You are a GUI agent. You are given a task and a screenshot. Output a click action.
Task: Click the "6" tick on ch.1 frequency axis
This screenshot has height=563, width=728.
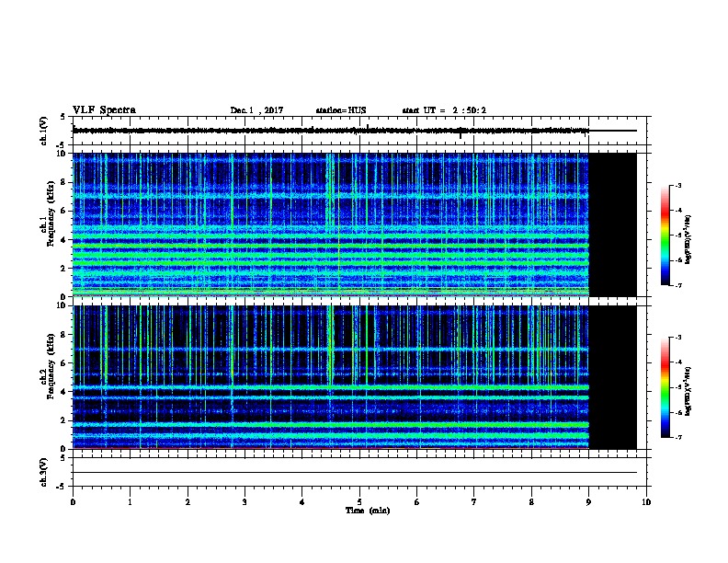pos(63,211)
